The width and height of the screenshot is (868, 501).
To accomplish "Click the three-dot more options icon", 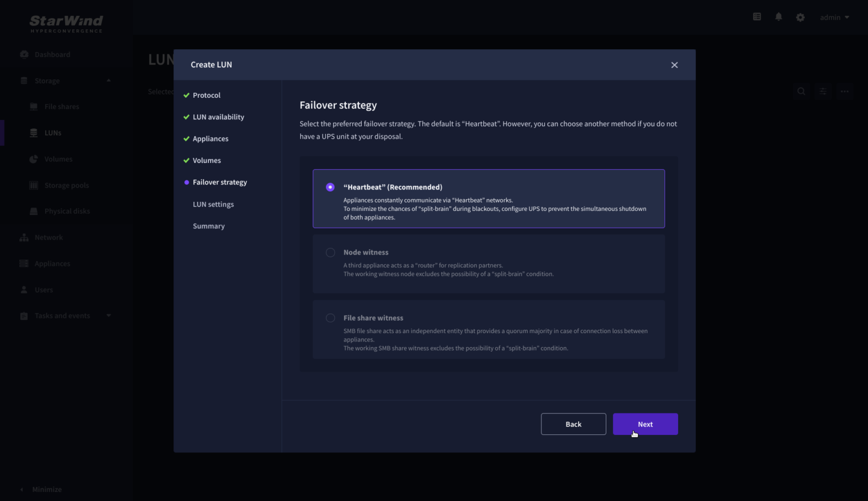I will point(844,92).
